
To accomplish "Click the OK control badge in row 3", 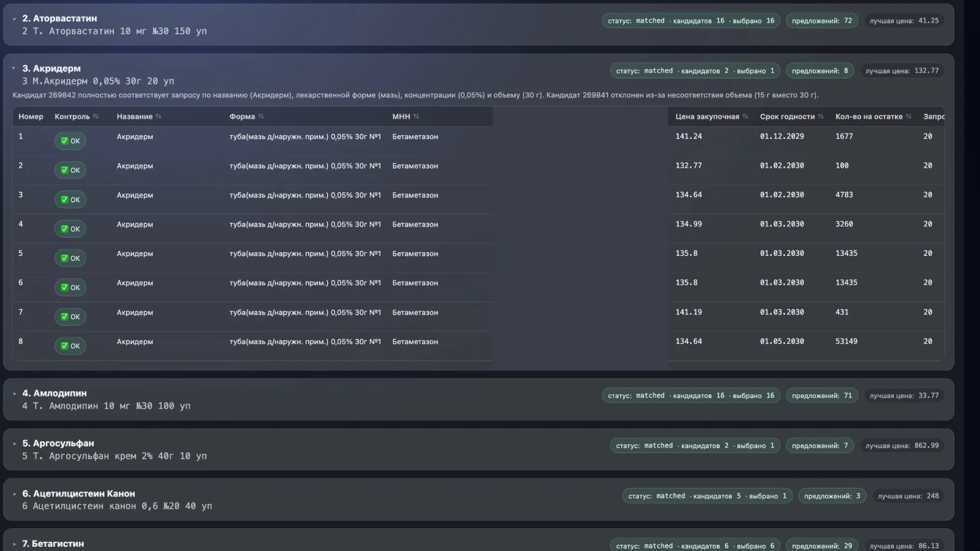I will coord(70,200).
